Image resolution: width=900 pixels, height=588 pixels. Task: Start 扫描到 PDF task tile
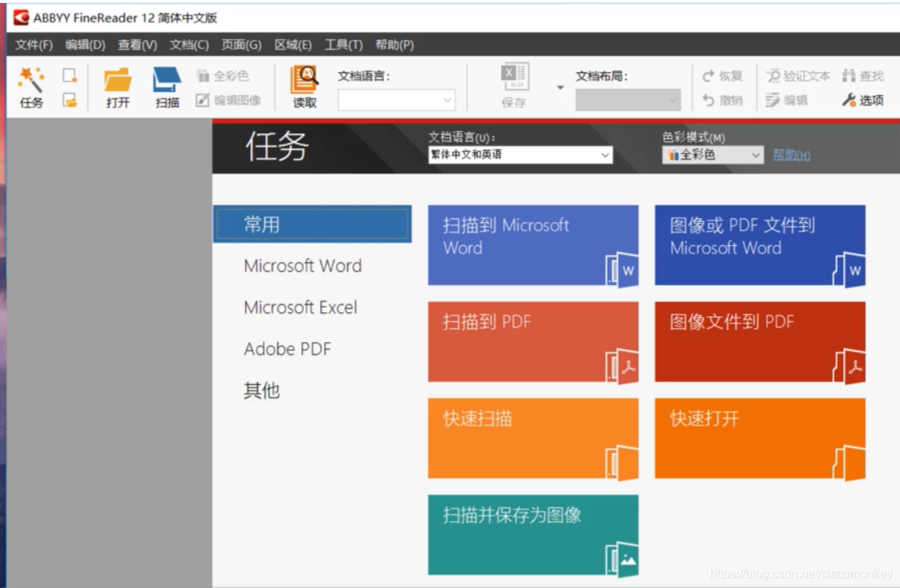pyautogui.click(x=533, y=342)
